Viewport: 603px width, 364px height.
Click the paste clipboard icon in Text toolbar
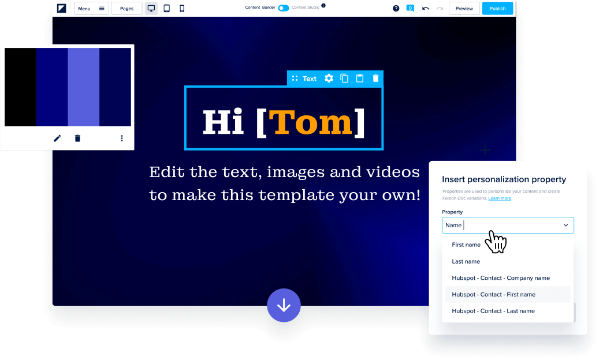(x=360, y=78)
